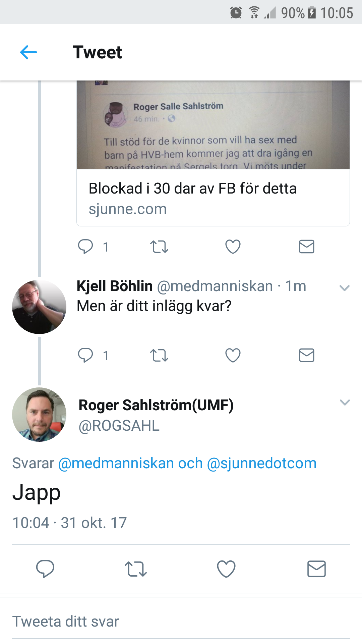
Task: Open options chevron on Roger Sahlström's tweet
Action: point(345,402)
